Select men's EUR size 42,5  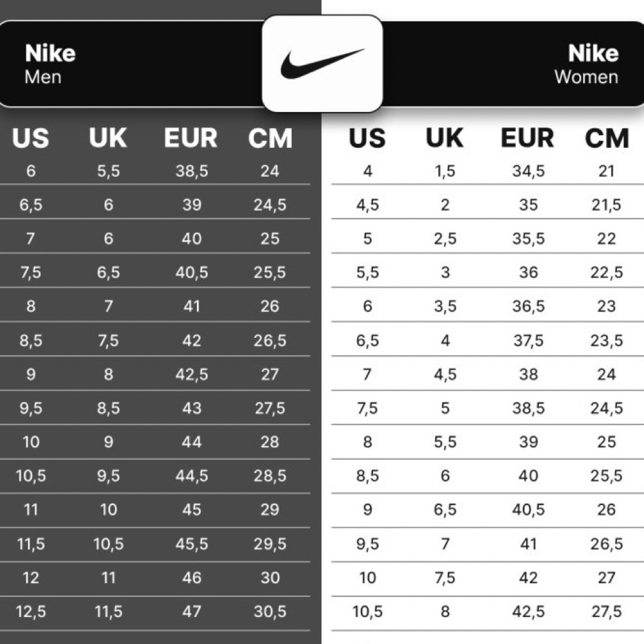click(x=191, y=374)
